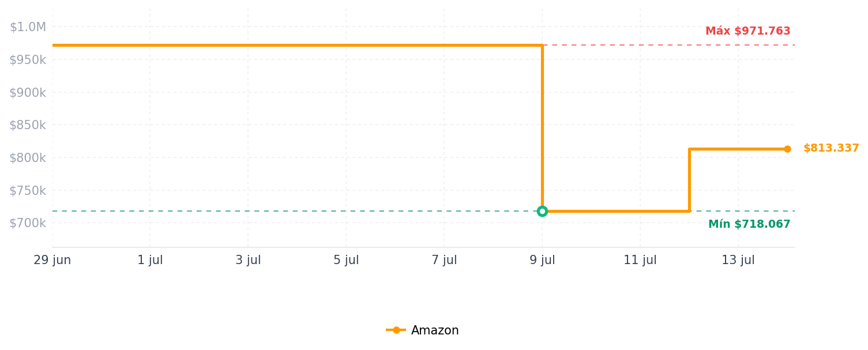The image size is (868, 350).
Task: Select the 7 jul date tick label
Action: coord(444,260)
